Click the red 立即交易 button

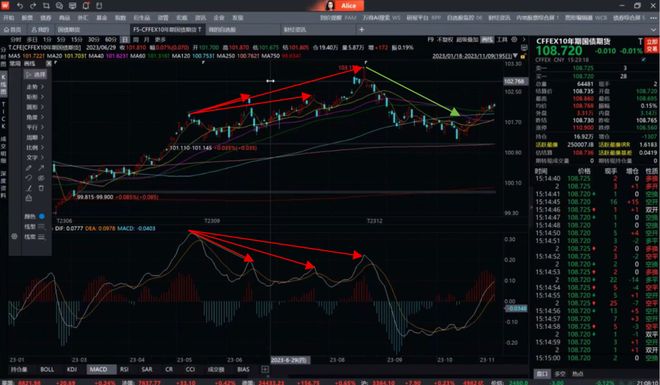pyautogui.click(x=652, y=45)
